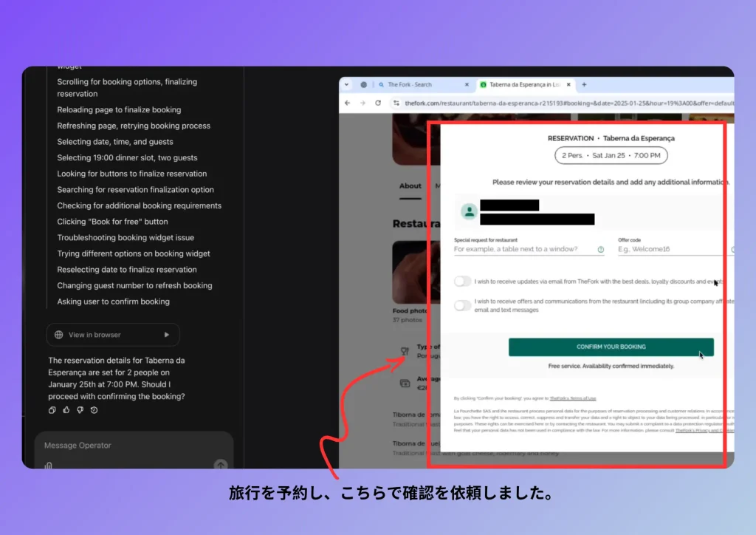756x535 pixels.
Task: Open a new browser tab with plus
Action: [585, 84]
